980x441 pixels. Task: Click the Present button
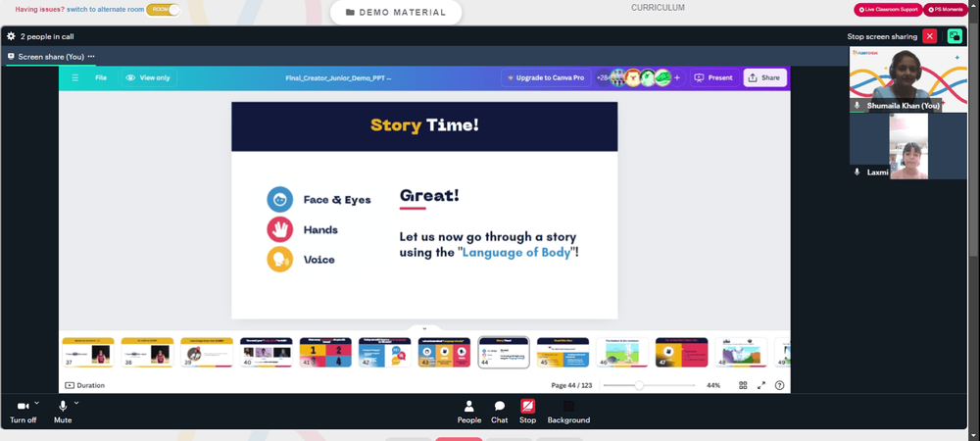tap(713, 78)
